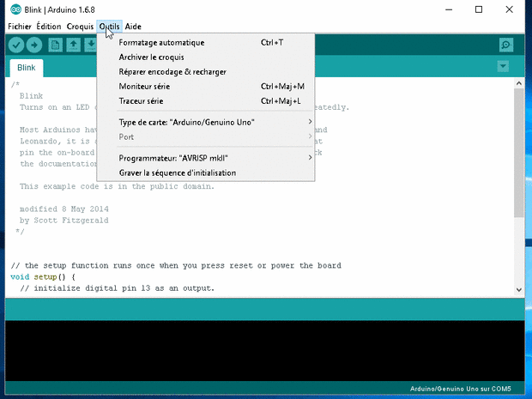This screenshot has height=399, width=532.
Task: Click the Upload arrow icon
Action: point(34,45)
